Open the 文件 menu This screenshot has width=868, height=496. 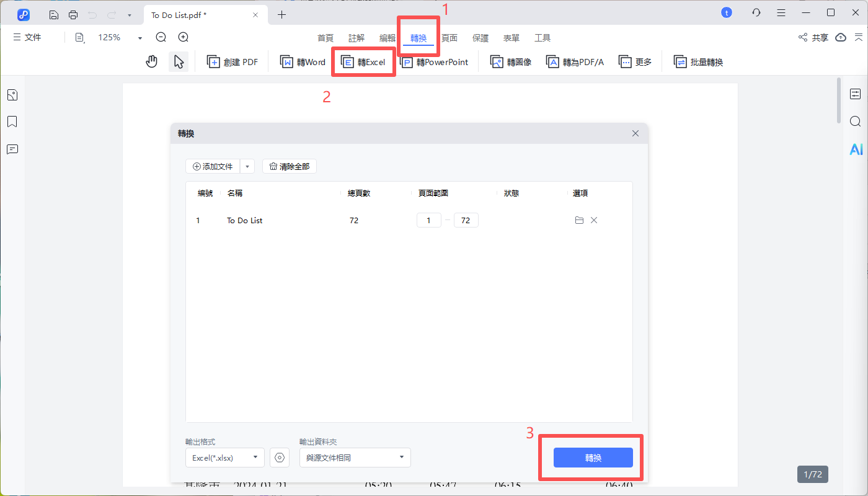coord(27,37)
